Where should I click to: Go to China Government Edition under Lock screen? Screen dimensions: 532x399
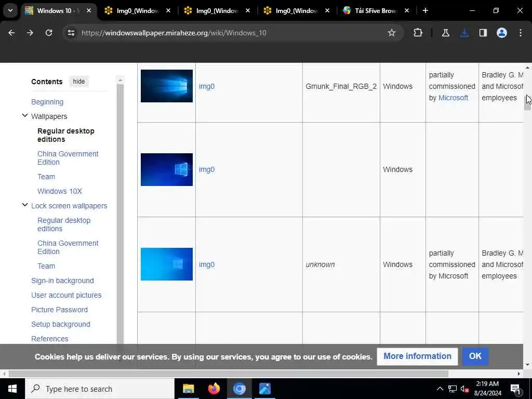tap(68, 247)
